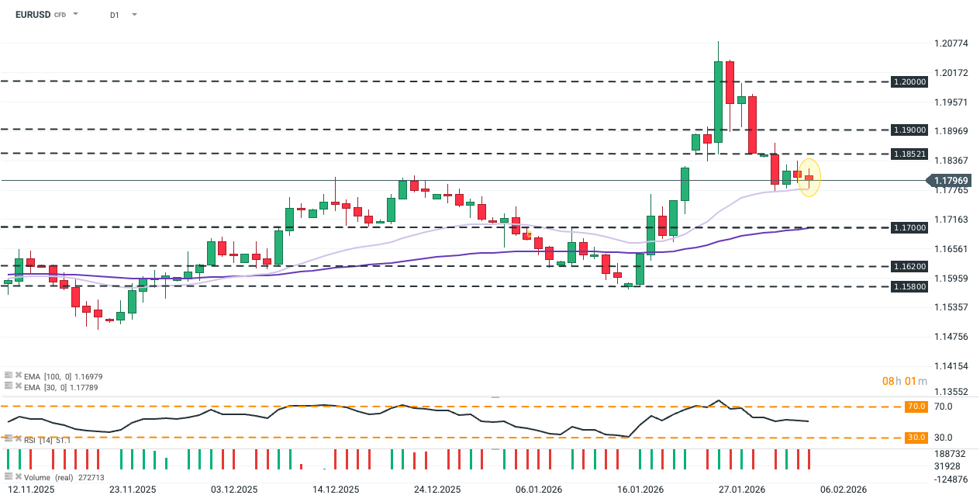The height and width of the screenshot is (502, 980).
Task: Click the D1 timeframe label
Action: pos(114,15)
